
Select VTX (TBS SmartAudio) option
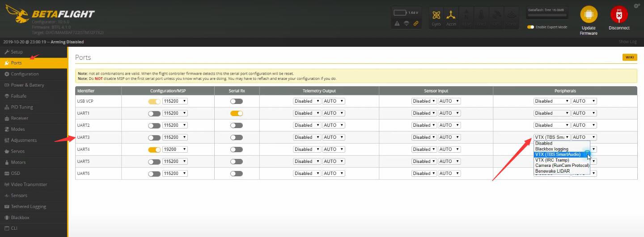(562, 154)
